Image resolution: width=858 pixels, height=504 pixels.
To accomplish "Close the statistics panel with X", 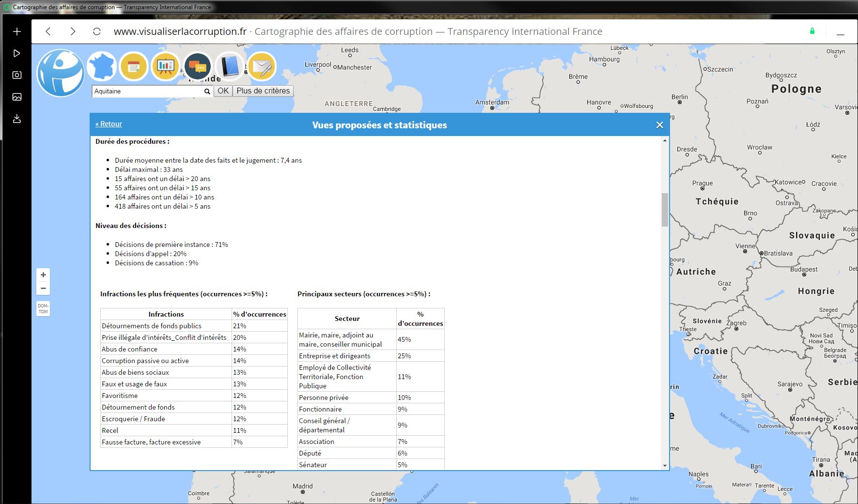I will [x=659, y=125].
